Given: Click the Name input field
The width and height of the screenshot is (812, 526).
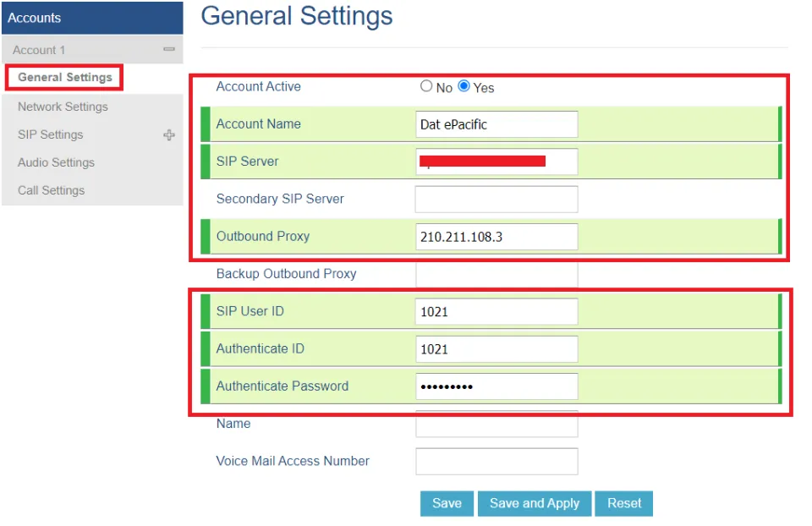Looking at the screenshot, I should (497, 425).
